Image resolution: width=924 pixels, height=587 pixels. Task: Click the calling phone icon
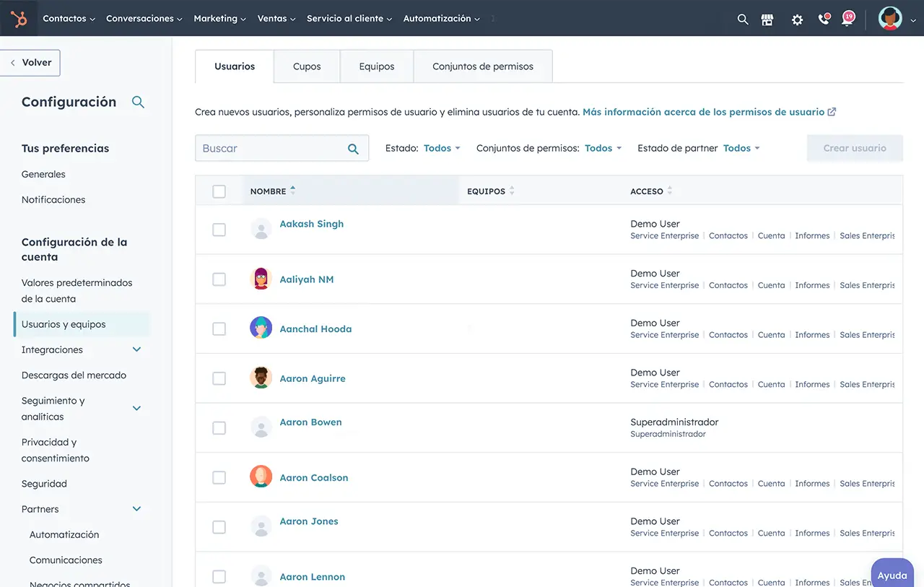click(824, 19)
